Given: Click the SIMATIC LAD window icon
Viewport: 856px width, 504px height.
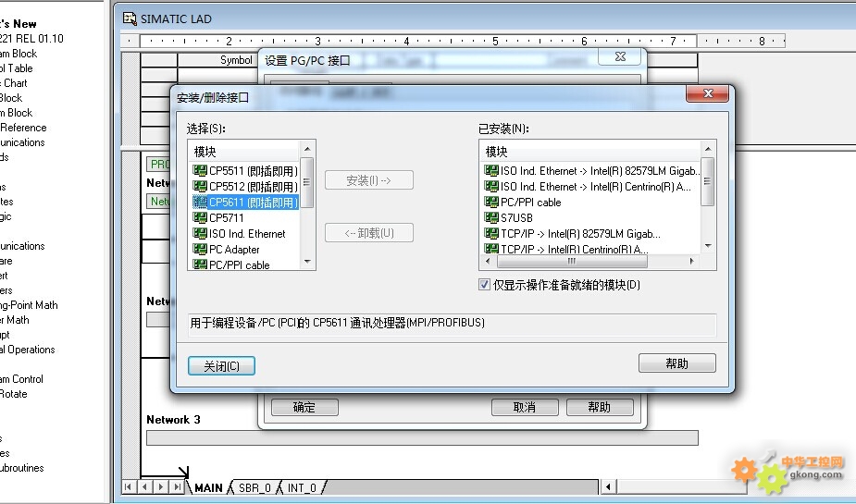Looking at the screenshot, I should [130, 18].
